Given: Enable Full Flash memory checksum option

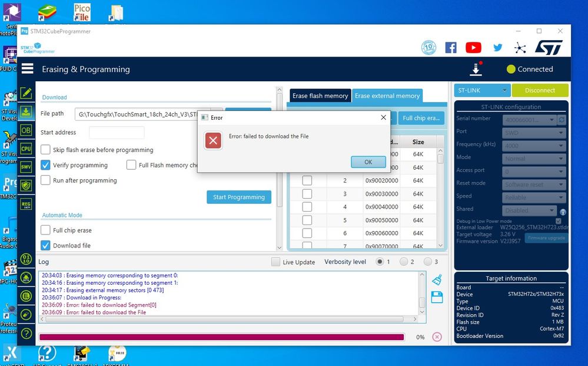Looking at the screenshot, I should pos(131,165).
